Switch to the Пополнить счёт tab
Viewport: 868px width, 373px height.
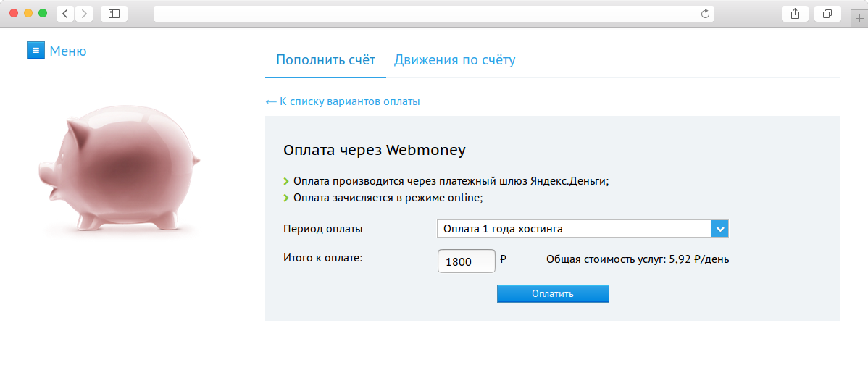[x=325, y=60]
